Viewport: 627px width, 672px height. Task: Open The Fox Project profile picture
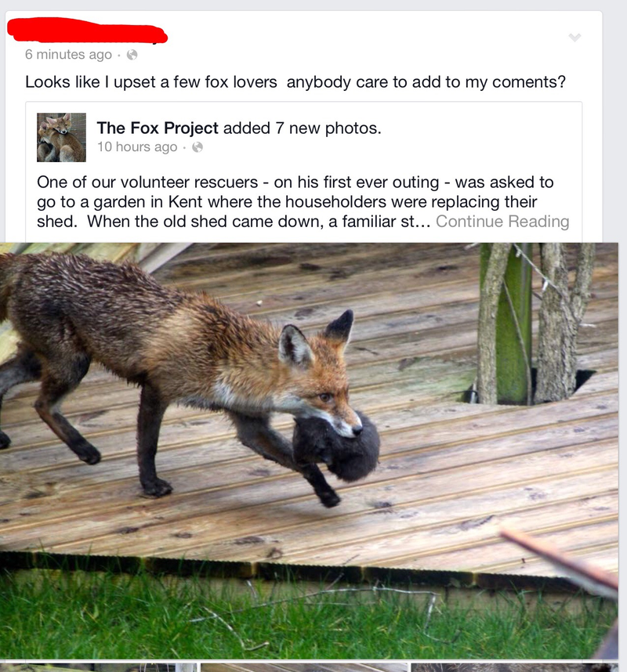61,138
